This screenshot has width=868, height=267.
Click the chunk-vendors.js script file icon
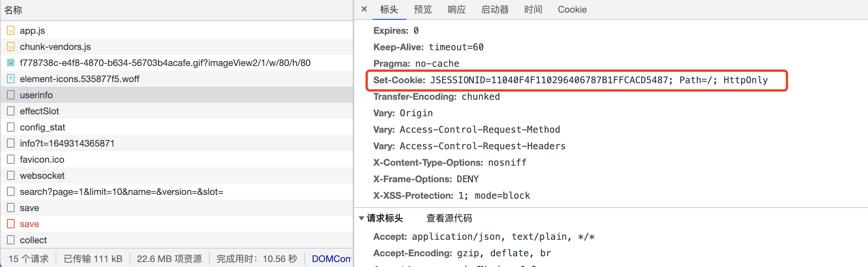coord(11,47)
